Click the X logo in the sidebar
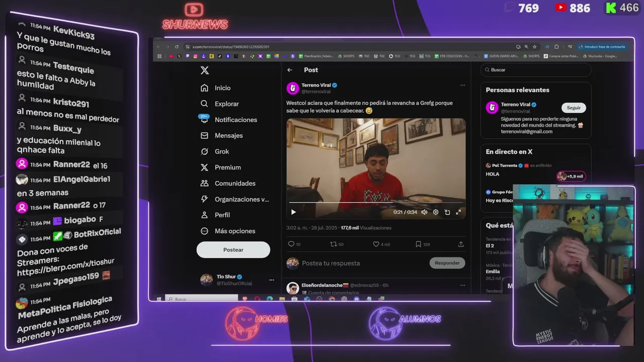This screenshot has width=644, height=362. 204,70
